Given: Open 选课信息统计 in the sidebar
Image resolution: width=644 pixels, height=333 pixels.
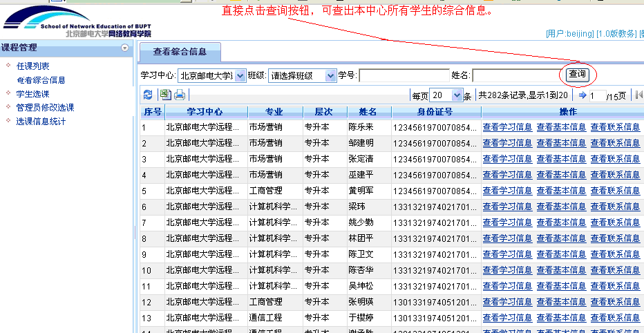Looking at the screenshot, I should (41, 122).
